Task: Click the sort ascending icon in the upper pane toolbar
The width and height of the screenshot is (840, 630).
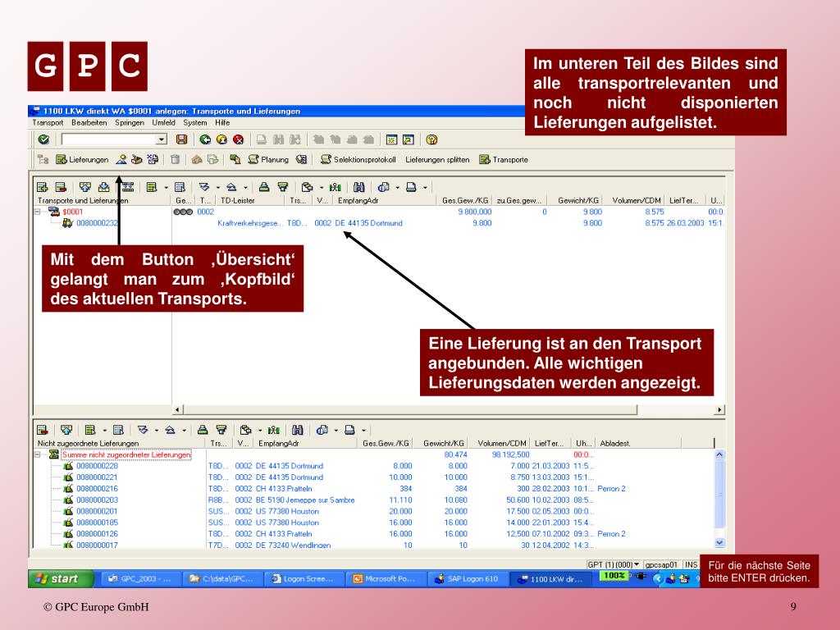Action: click(x=231, y=187)
